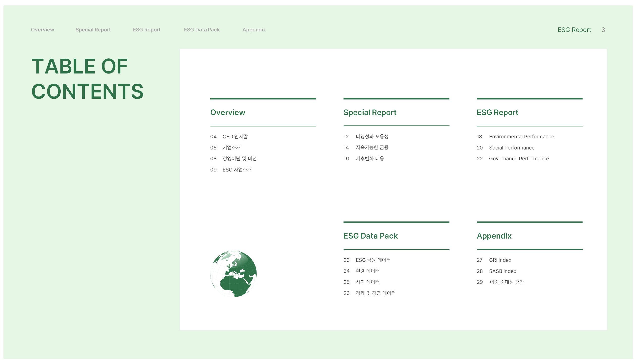637x364 pixels.
Task: Jump to 기업소개 page 05 entry
Action: (x=231, y=147)
